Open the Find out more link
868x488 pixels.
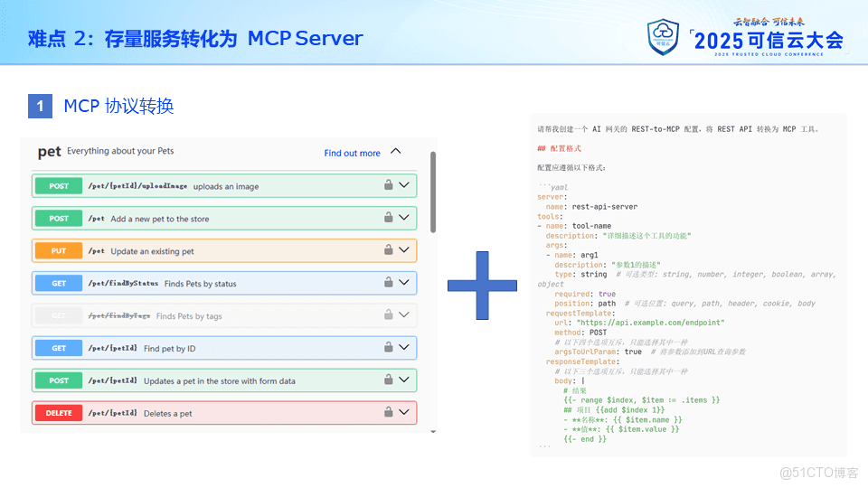[352, 154]
